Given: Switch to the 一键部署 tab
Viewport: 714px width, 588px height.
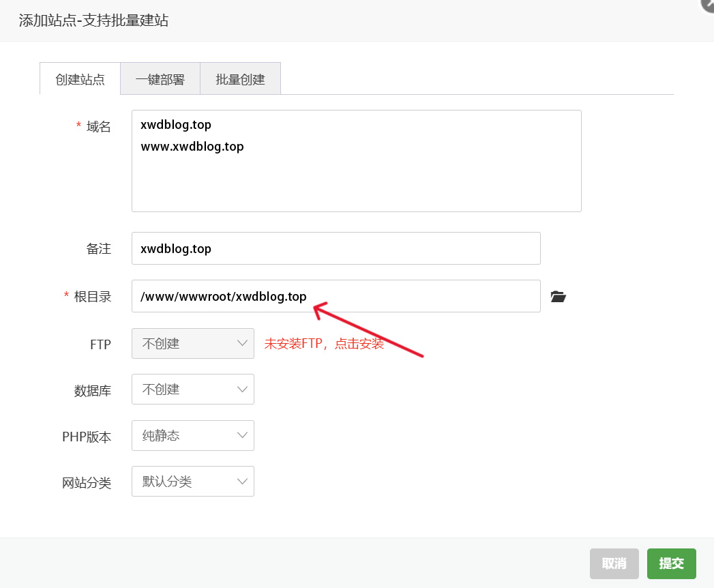Looking at the screenshot, I should [160, 79].
